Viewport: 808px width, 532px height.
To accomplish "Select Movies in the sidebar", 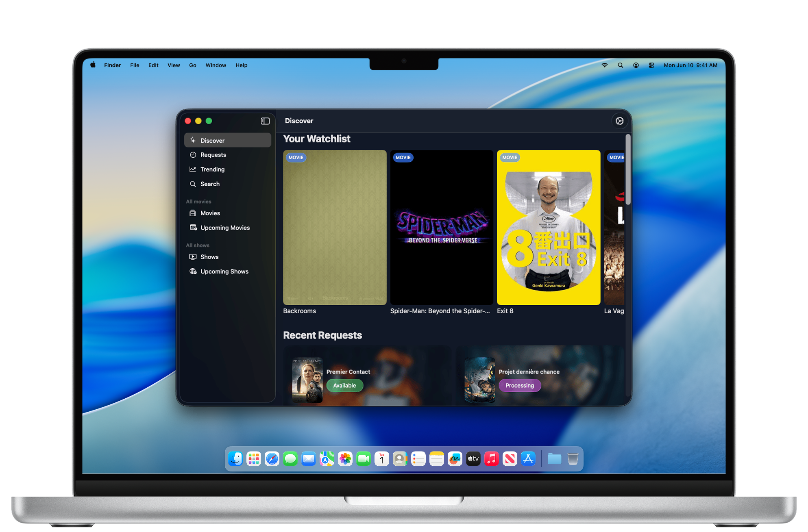I will 210,213.
